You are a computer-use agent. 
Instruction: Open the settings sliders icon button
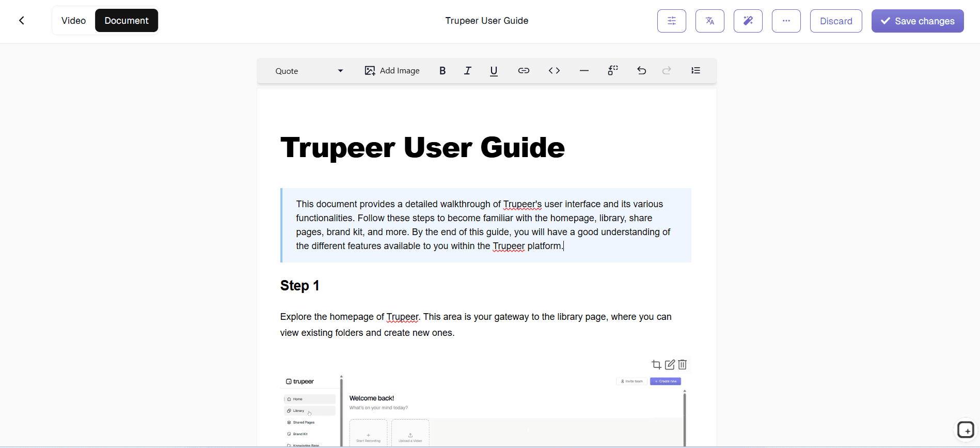pos(672,21)
